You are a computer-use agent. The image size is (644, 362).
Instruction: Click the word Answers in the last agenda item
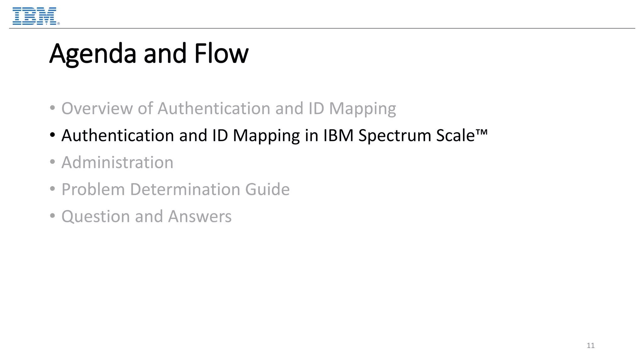[x=200, y=217]
